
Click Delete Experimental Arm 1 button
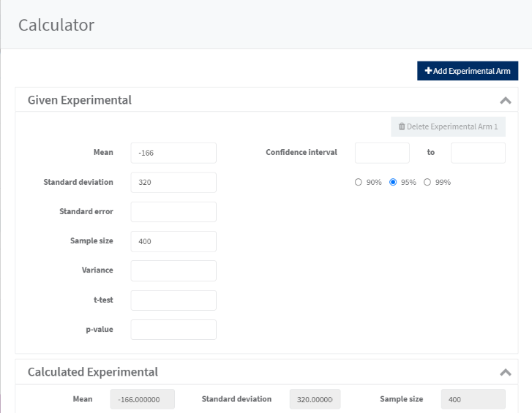(x=448, y=126)
